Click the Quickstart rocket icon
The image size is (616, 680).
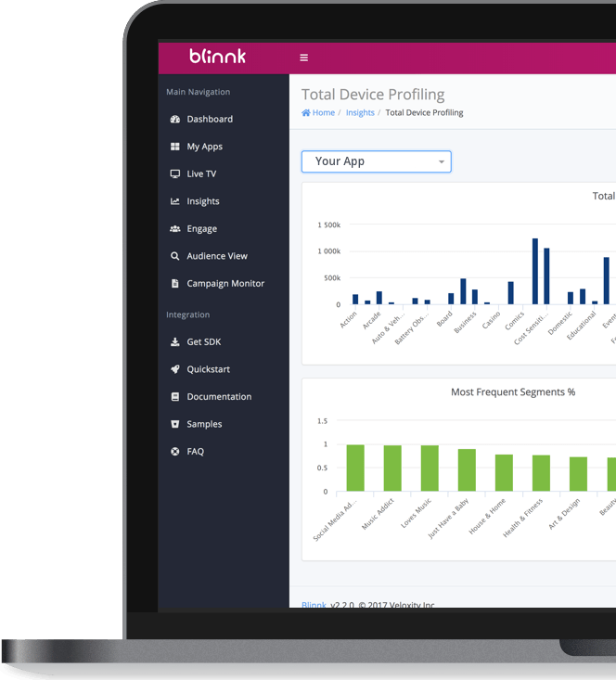pos(175,369)
